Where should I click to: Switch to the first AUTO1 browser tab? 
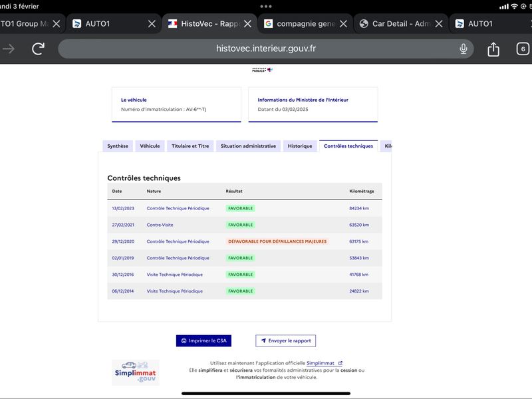point(114,24)
